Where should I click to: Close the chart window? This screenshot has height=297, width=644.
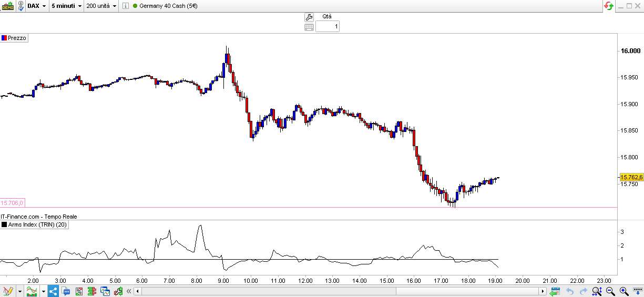pyautogui.click(x=638, y=6)
